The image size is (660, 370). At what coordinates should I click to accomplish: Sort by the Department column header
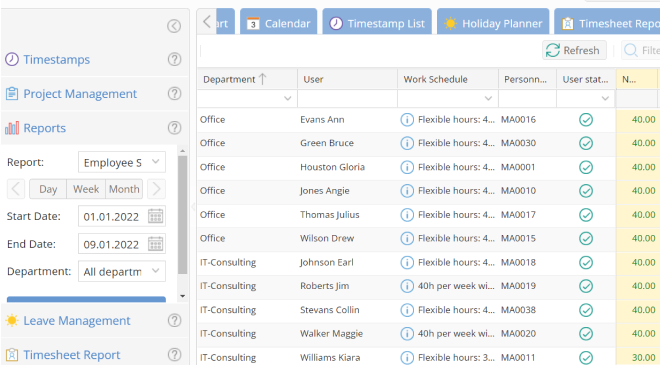point(247,79)
